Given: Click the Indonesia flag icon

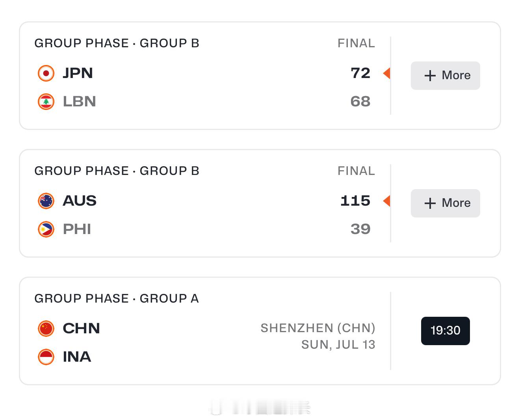Looking at the screenshot, I should 46,357.
